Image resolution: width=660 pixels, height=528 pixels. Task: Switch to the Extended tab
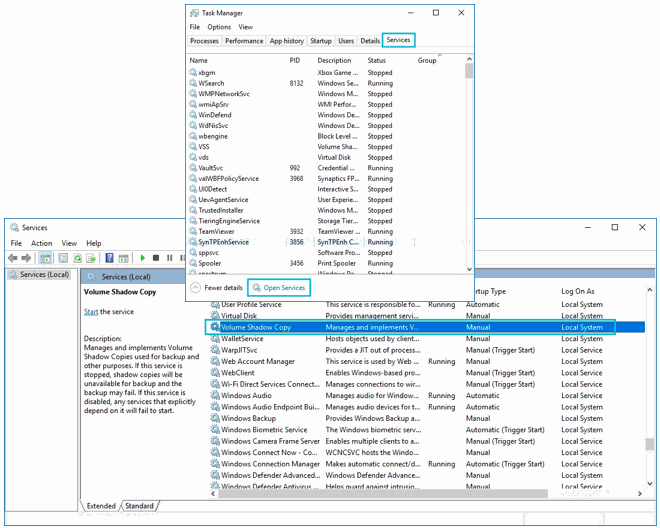pyautogui.click(x=101, y=506)
